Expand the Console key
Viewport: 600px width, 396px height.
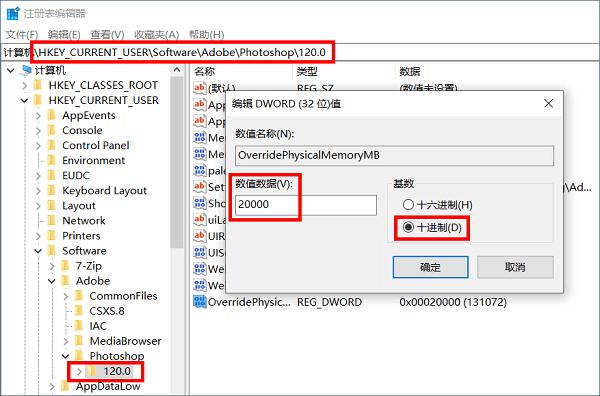pyautogui.click(x=38, y=130)
